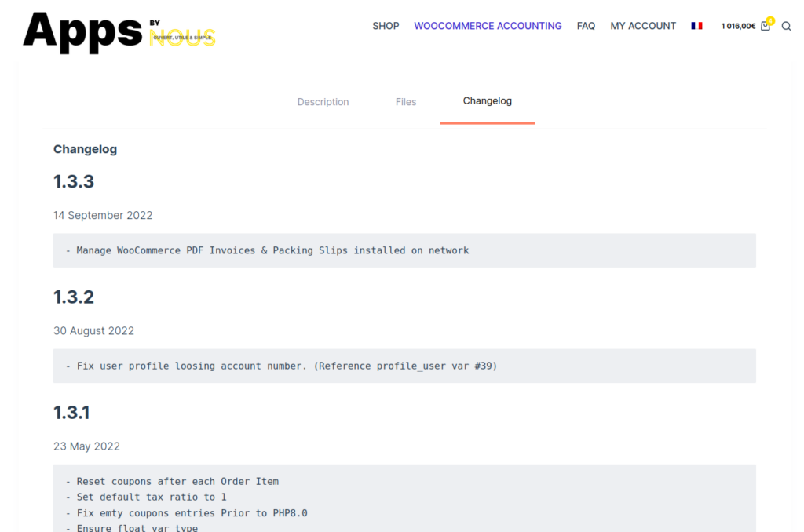Open the shopping cart bag icon
Screen dimensions: 804x532
click(765, 26)
